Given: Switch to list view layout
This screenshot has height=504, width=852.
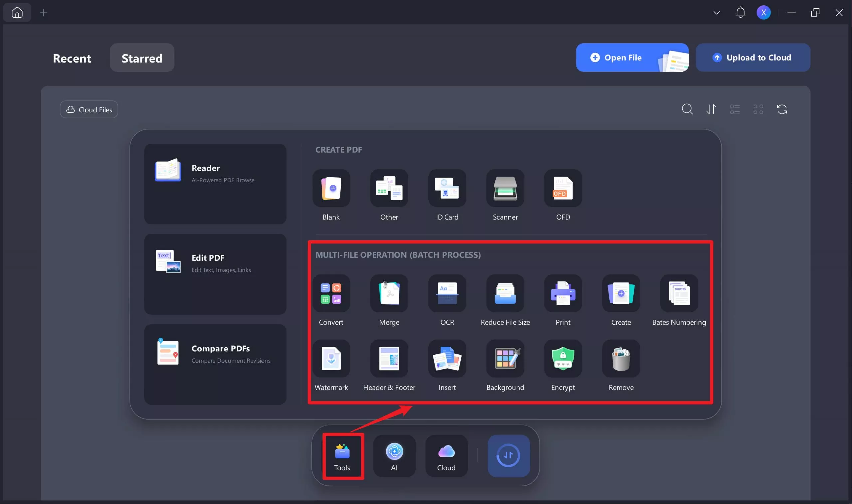Looking at the screenshot, I should pyautogui.click(x=735, y=109).
